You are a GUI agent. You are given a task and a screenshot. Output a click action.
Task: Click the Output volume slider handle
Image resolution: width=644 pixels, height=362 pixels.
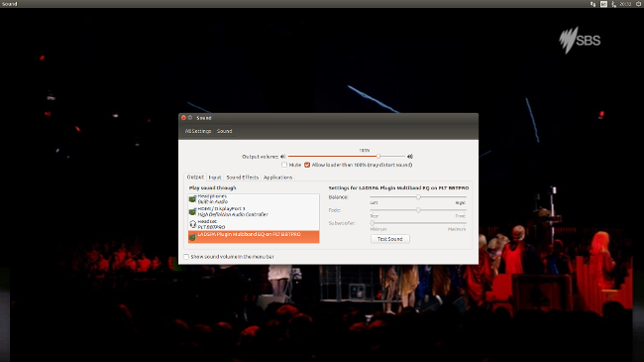click(378, 157)
